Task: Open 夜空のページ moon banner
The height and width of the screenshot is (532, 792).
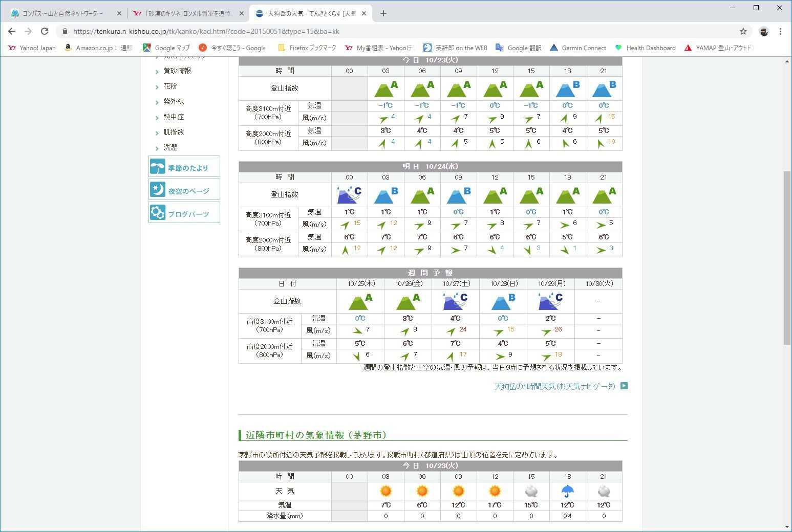Action: (x=184, y=190)
